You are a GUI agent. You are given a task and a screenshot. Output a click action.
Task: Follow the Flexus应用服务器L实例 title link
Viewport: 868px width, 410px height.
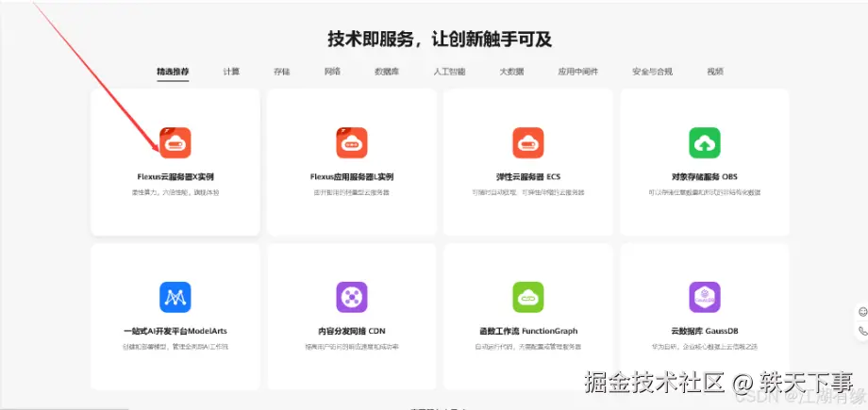tap(352, 177)
